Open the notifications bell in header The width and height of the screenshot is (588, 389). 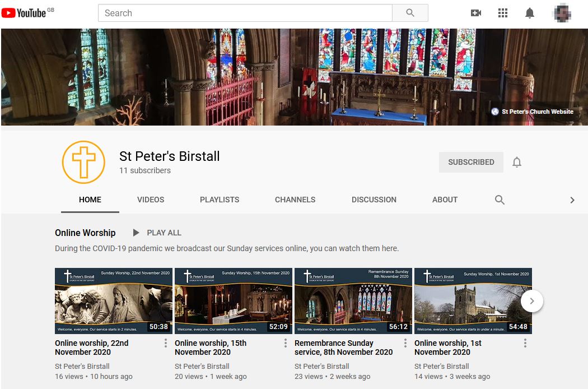530,13
